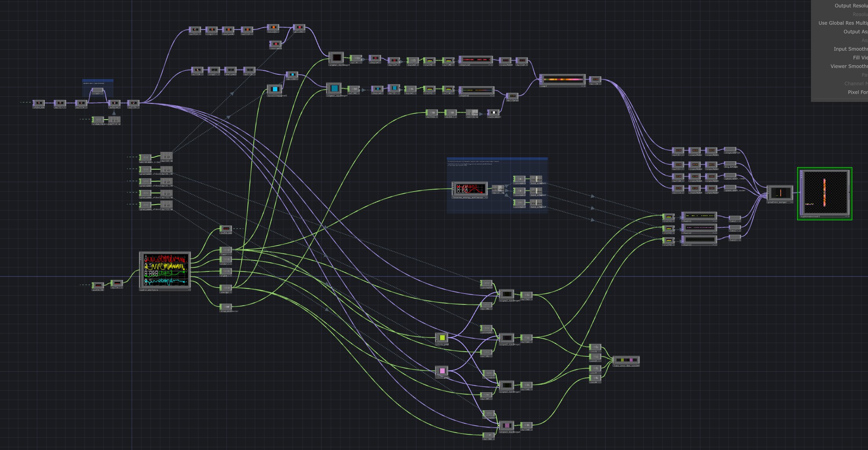This screenshot has width=868, height=450.
Task: Click the spawn_anch_outer node
Action: [730, 188]
